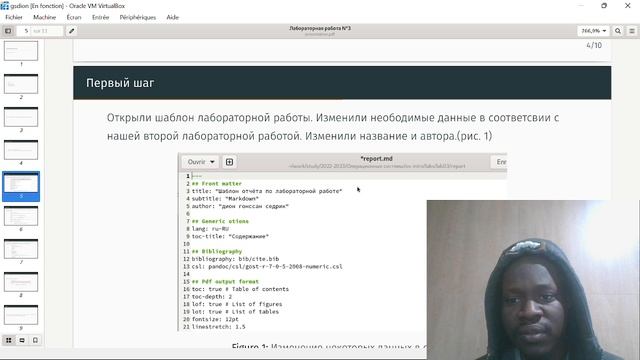Open the search magnifier icon
Viewport: 640px width, 360px height.
click(618, 31)
